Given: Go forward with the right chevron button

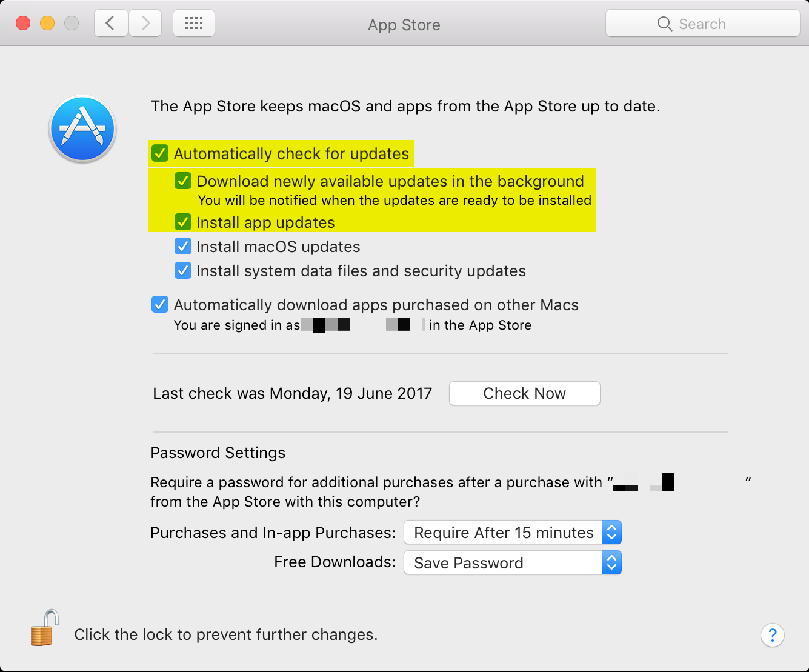Looking at the screenshot, I should click(145, 24).
